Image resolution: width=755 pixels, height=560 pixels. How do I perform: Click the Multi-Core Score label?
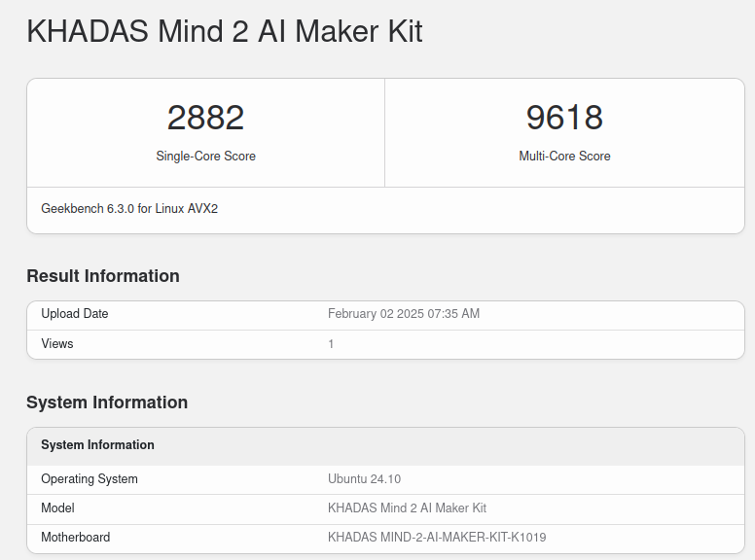pyautogui.click(x=564, y=156)
